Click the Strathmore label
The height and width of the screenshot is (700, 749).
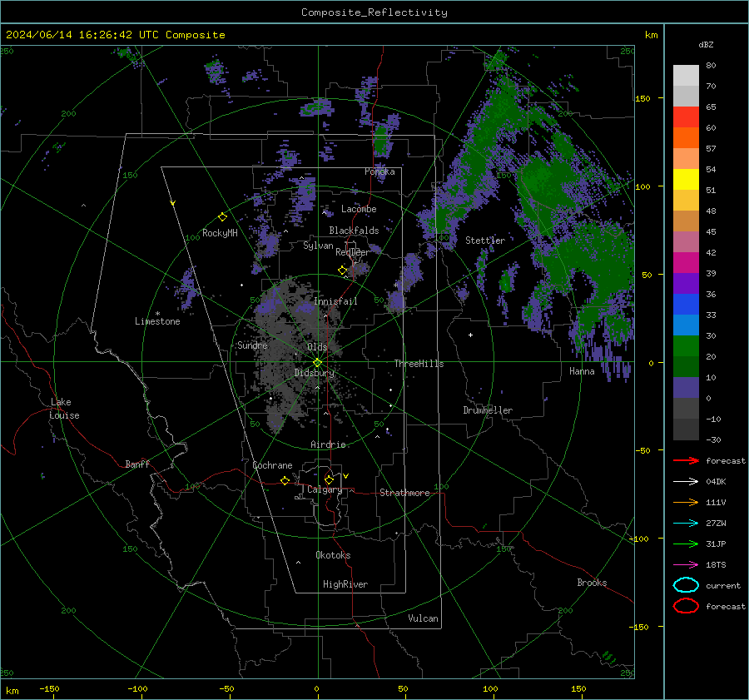404,493
